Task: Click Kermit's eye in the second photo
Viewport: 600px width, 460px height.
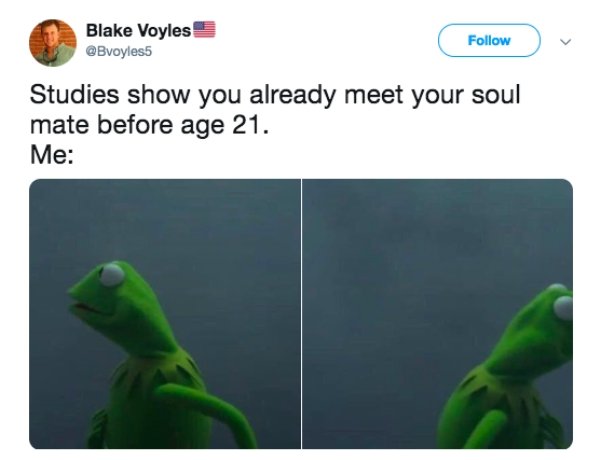Action: tap(563, 308)
